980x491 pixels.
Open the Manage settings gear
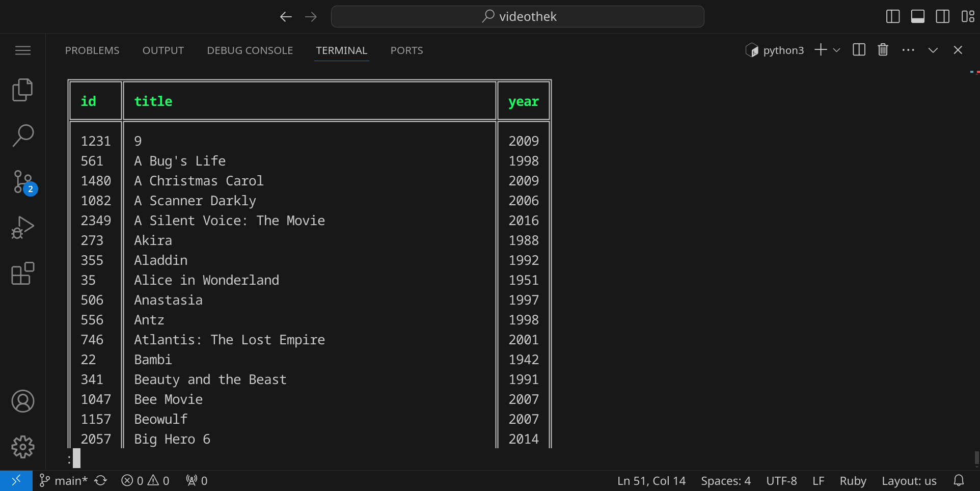(x=22, y=447)
